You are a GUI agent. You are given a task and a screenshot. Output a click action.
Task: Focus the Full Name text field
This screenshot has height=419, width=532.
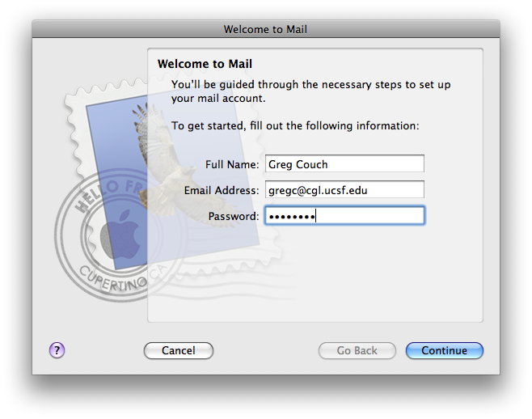pos(344,164)
